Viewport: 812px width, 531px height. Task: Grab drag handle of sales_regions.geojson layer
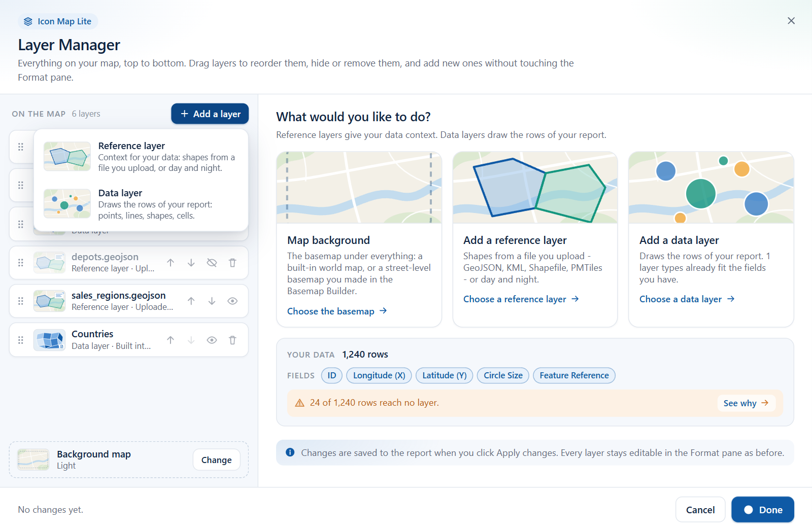coord(21,301)
